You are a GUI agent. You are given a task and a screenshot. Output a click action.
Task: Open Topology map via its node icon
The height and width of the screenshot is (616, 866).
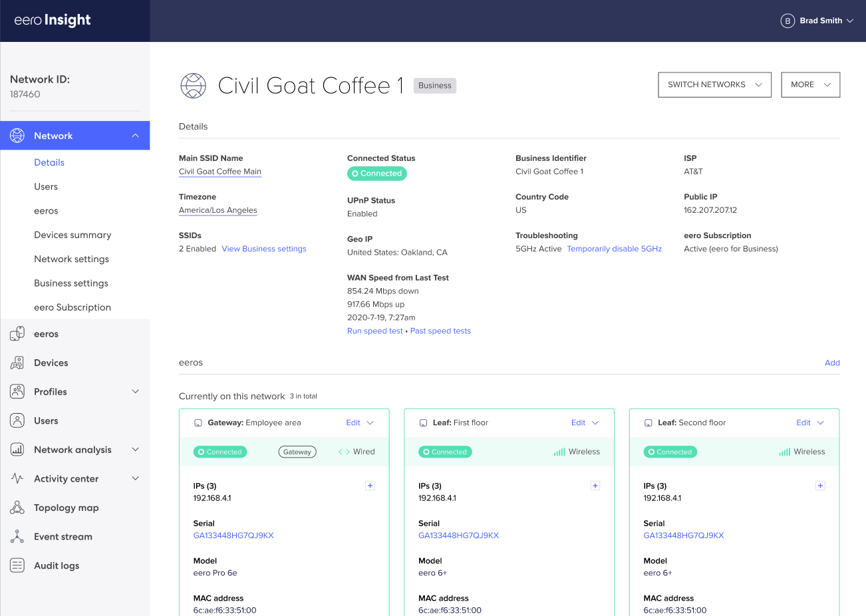[x=17, y=507]
